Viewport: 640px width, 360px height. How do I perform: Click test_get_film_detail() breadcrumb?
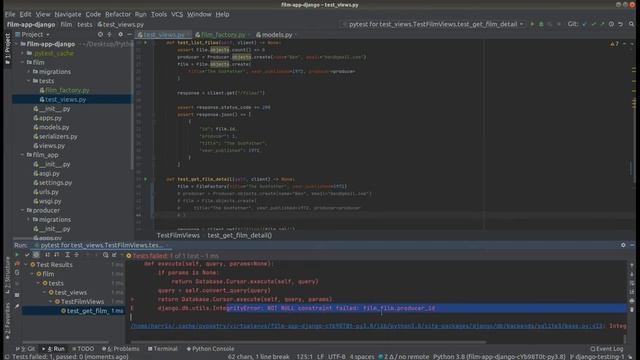[240, 236]
